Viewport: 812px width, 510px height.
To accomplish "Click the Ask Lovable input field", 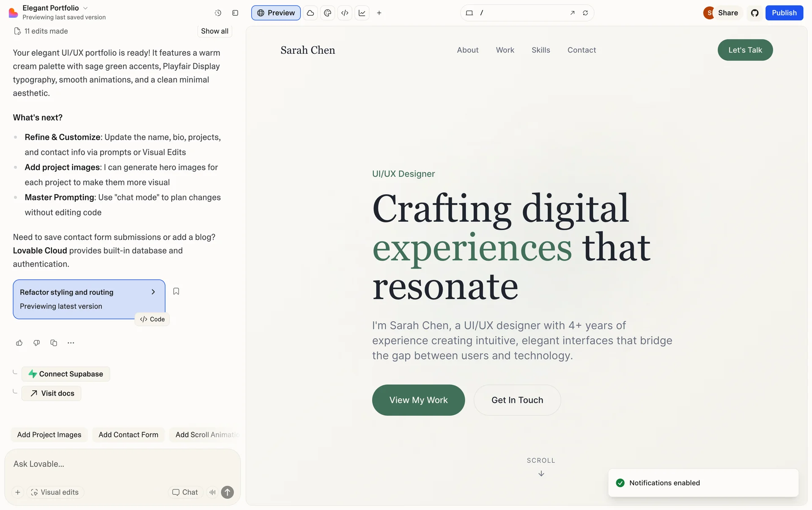I will (123, 464).
